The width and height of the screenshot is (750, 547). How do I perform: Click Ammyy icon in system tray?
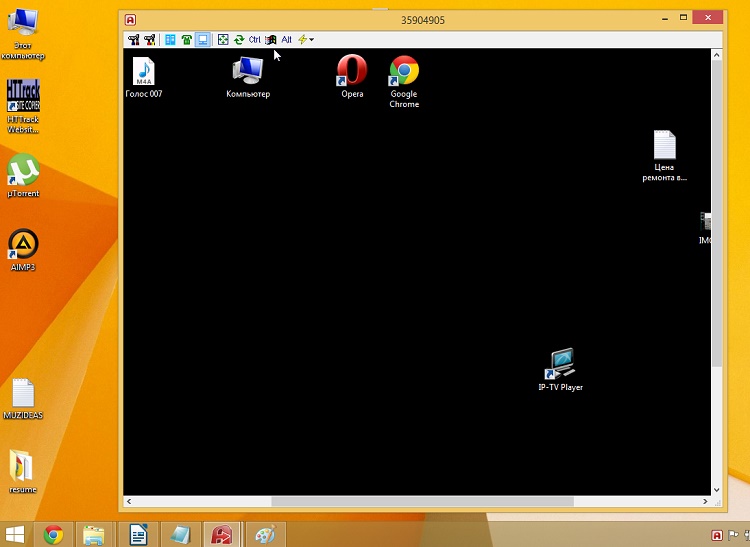coord(717,535)
